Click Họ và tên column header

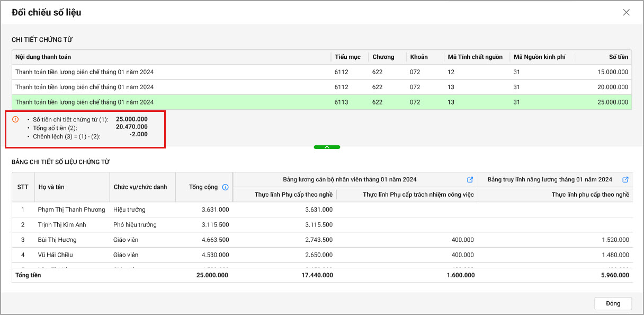72,187
